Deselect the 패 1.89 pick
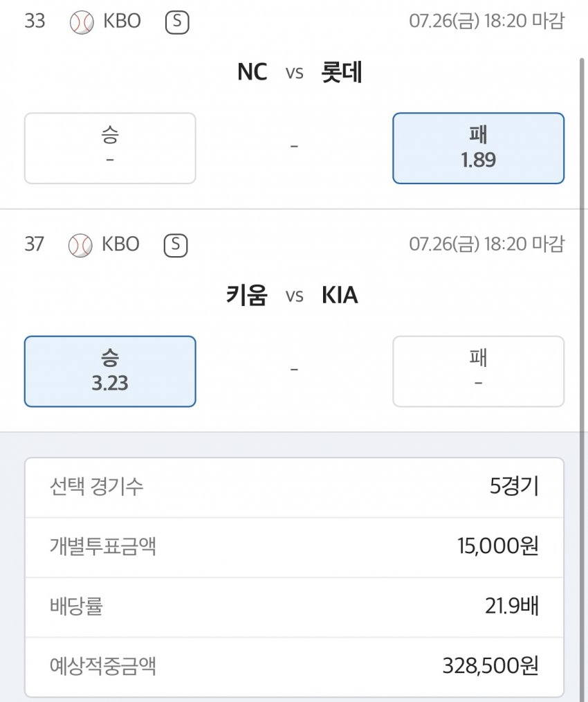 [478, 148]
